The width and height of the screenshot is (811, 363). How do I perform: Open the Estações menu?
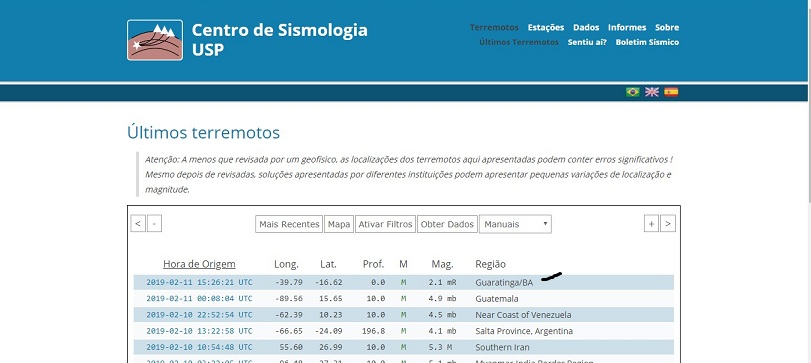(546, 27)
